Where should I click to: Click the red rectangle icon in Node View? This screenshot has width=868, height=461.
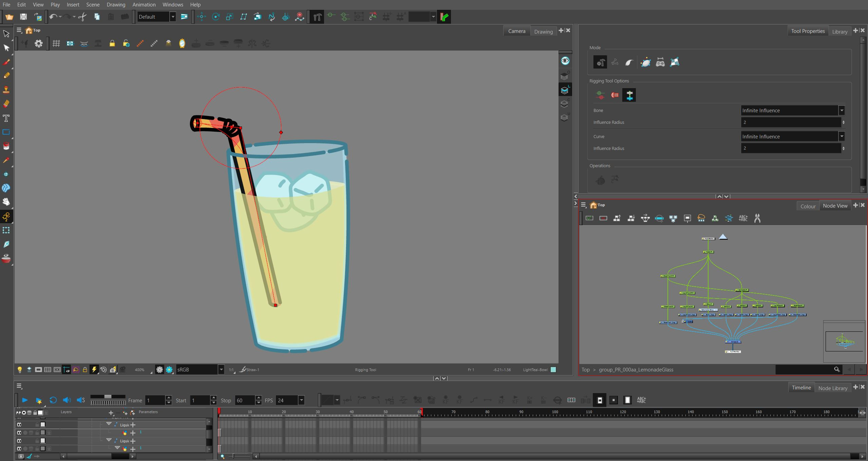[x=603, y=218]
